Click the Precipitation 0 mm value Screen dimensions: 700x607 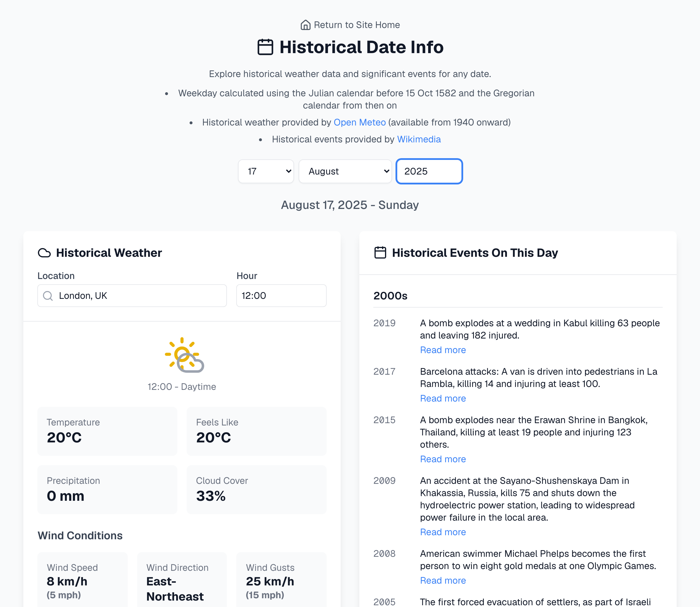66,496
